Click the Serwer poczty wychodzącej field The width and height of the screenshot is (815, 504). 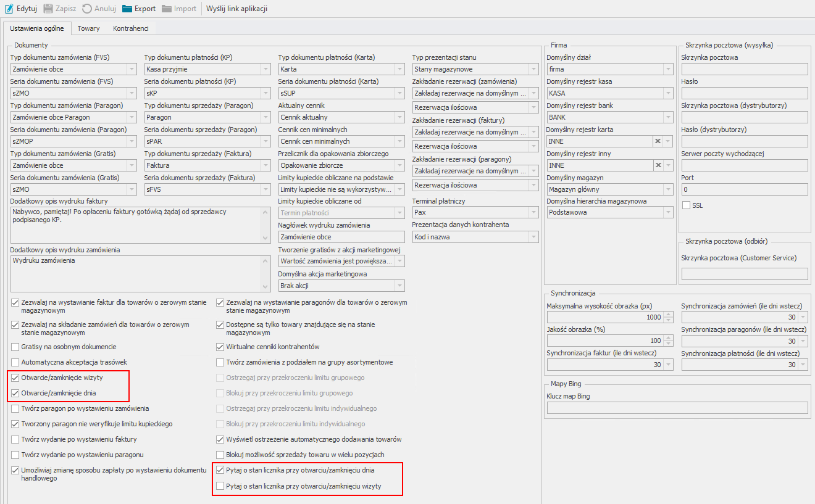click(744, 165)
